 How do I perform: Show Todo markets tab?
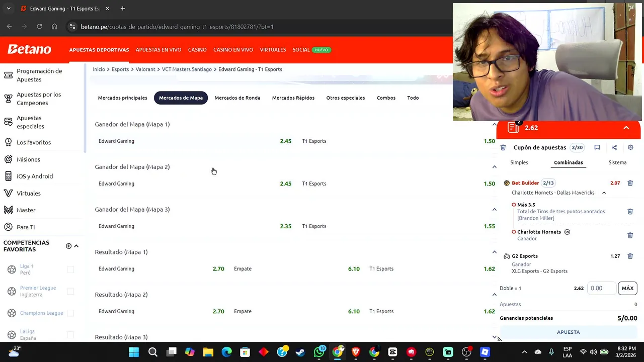[413, 98]
